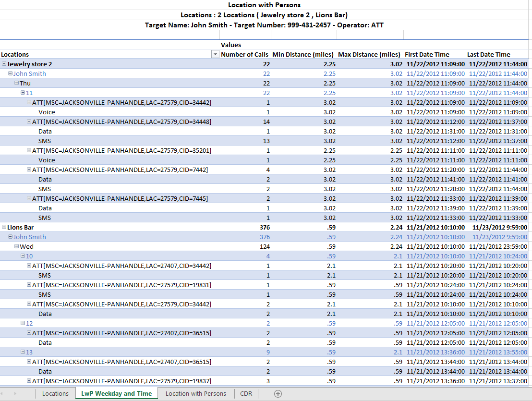
Task: Select the Max Distance (miles) header cell
Action: point(369,54)
